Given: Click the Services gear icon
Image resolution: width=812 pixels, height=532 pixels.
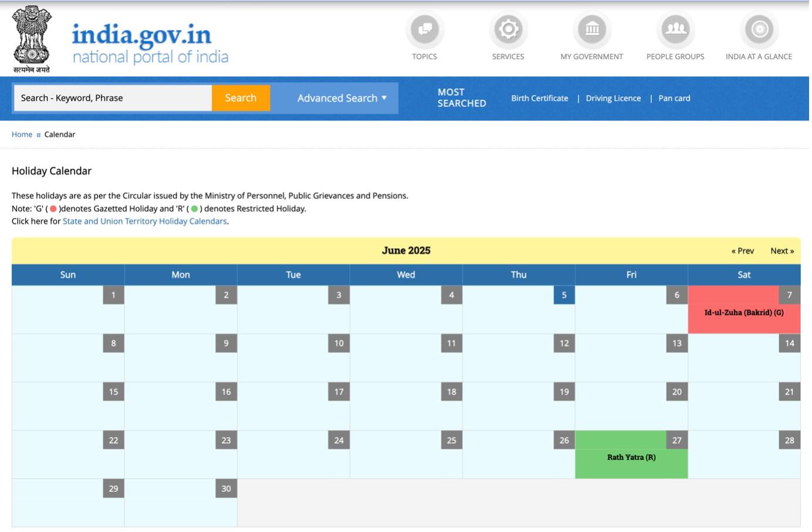Looking at the screenshot, I should 508,29.
